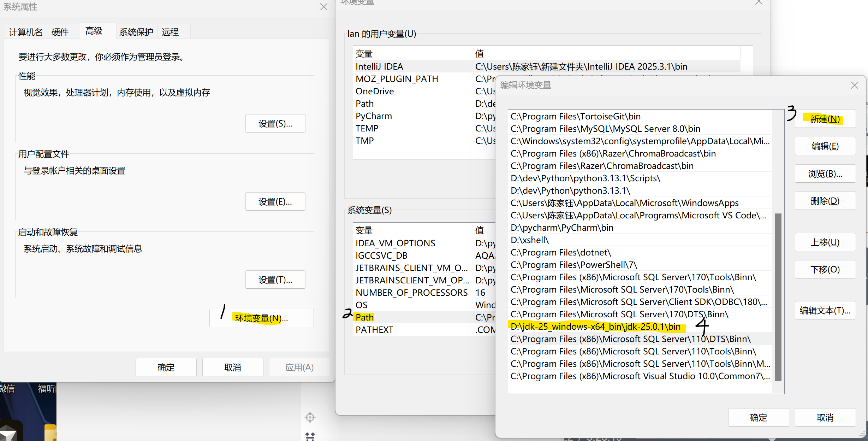Select TortoiseGit\bin path entry
The width and height of the screenshot is (868, 441).
tap(640, 116)
